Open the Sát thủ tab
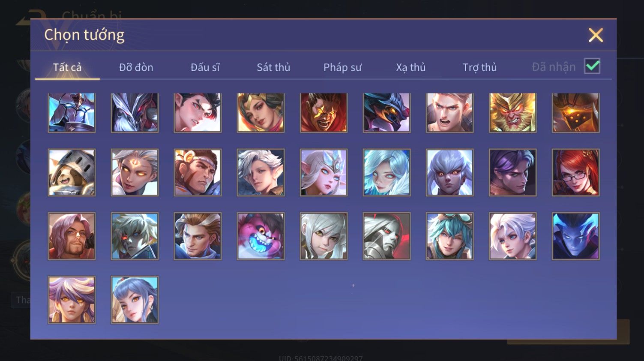This screenshot has height=361, width=644. coord(273,67)
